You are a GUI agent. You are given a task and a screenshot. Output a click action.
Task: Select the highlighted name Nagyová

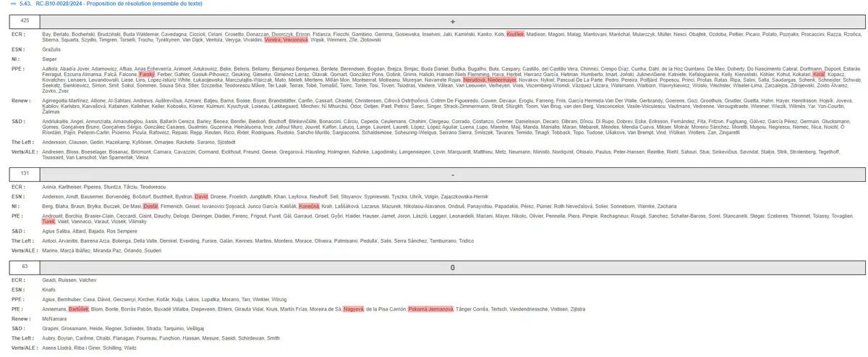tap(353, 308)
